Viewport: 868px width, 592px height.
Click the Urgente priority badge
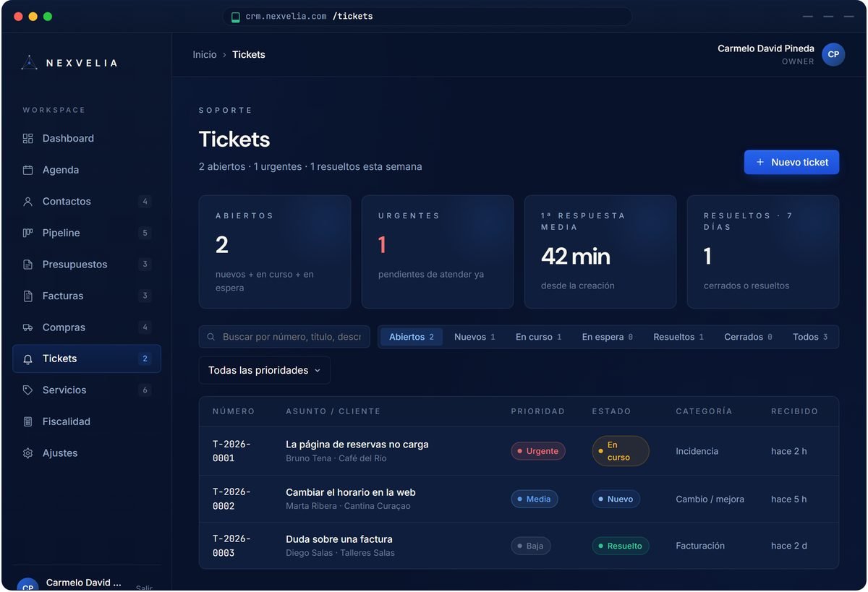(x=538, y=451)
